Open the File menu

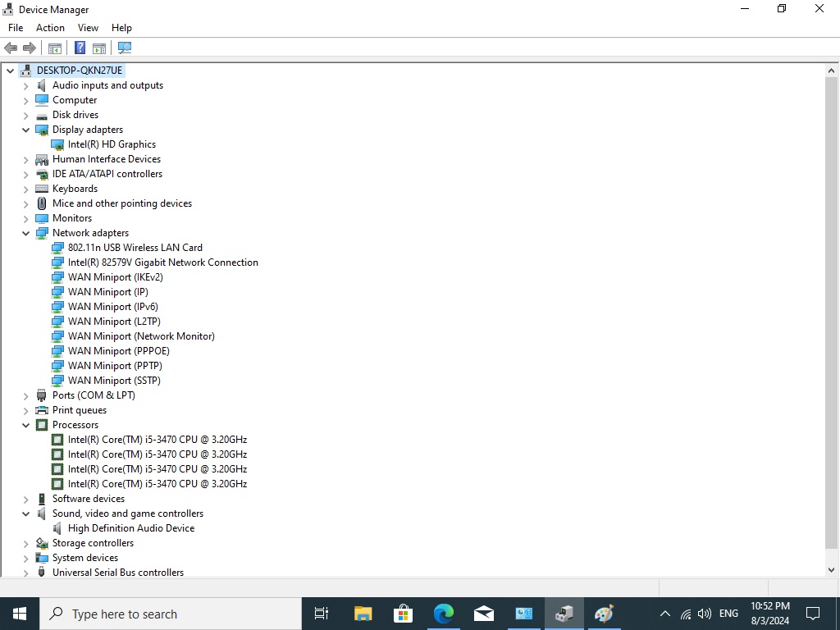(16, 28)
